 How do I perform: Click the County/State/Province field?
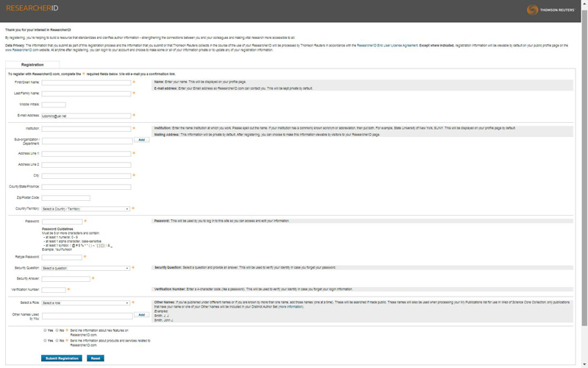point(86,187)
